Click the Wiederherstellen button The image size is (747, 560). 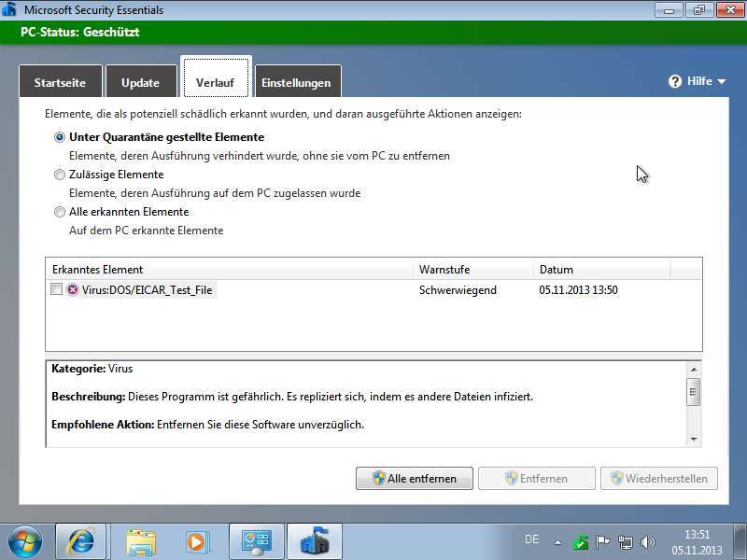tap(659, 478)
